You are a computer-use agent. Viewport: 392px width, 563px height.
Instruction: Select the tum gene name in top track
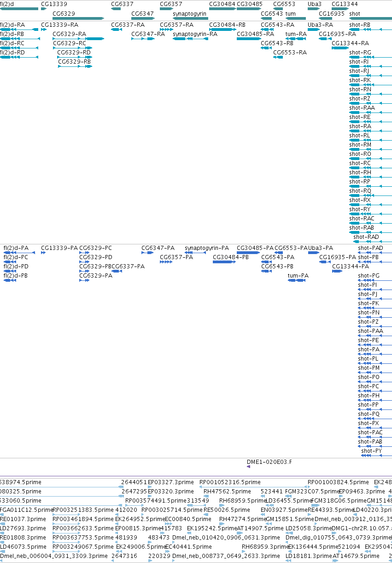(290, 13)
